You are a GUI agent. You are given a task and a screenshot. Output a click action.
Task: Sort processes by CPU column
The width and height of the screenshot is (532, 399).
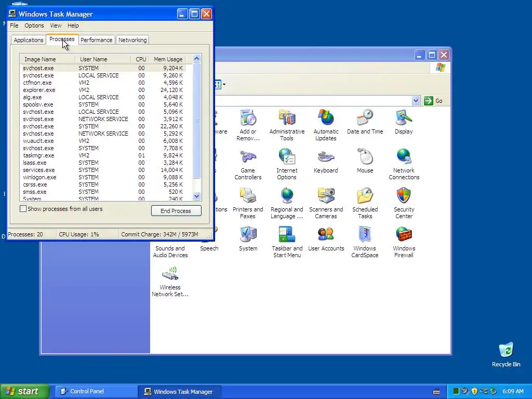pyautogui.click(x=140, y=59)
